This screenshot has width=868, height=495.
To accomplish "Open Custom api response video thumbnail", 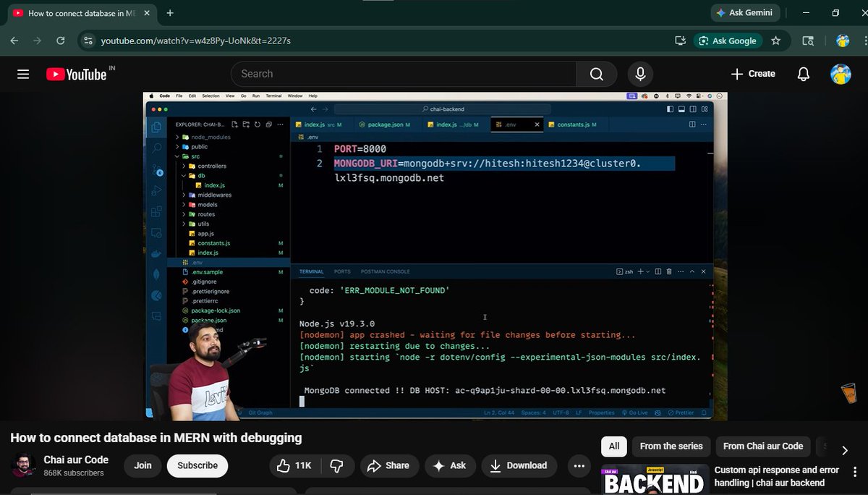I will [654, 480].
